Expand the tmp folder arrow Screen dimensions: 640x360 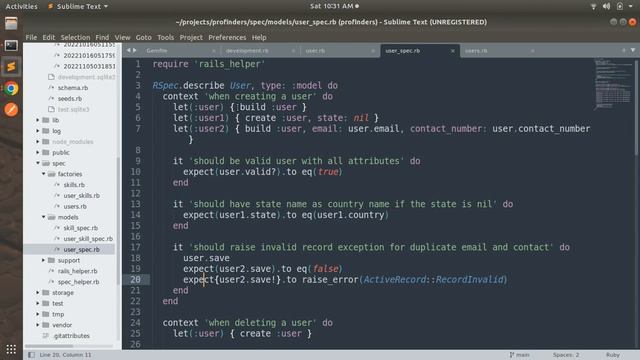pos(38,314)
